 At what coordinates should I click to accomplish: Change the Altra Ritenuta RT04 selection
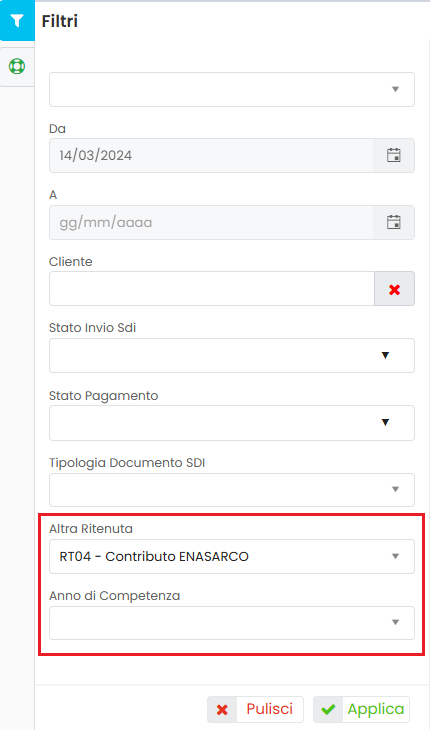(232, 556)
